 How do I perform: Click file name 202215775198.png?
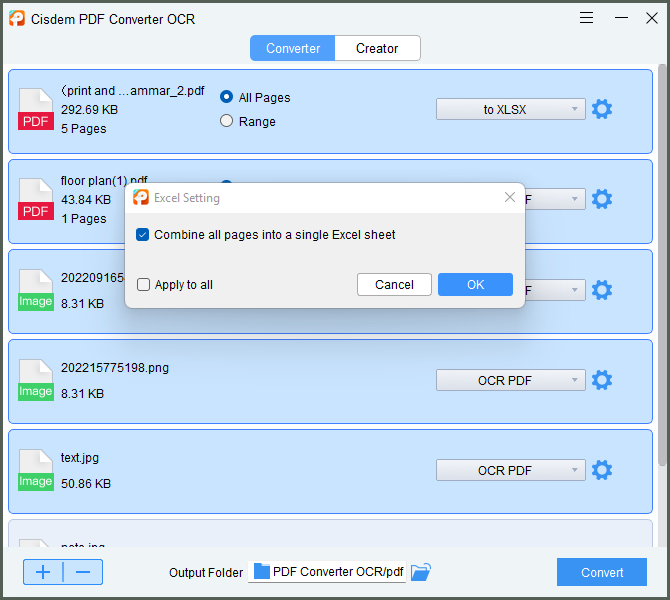(115, 368)
